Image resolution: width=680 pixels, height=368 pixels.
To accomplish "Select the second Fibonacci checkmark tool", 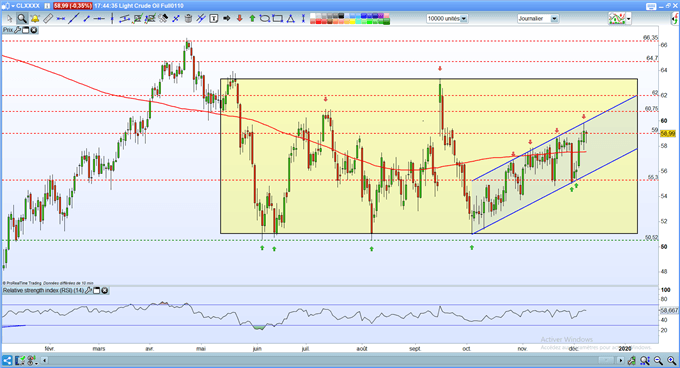I will click(150, 19).
